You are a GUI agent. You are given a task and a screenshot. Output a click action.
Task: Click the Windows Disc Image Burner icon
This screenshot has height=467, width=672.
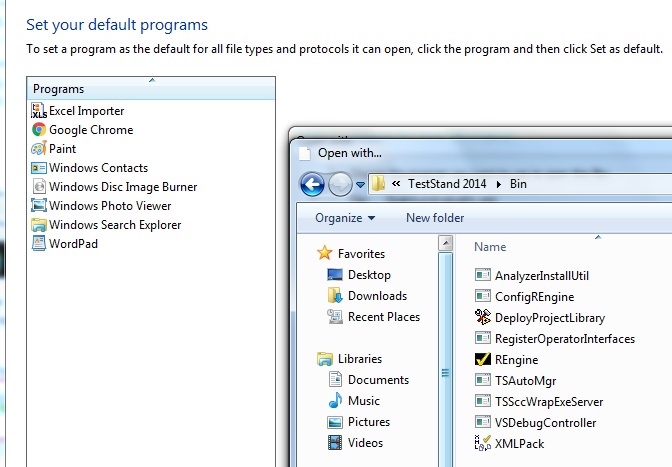point(39,186)
